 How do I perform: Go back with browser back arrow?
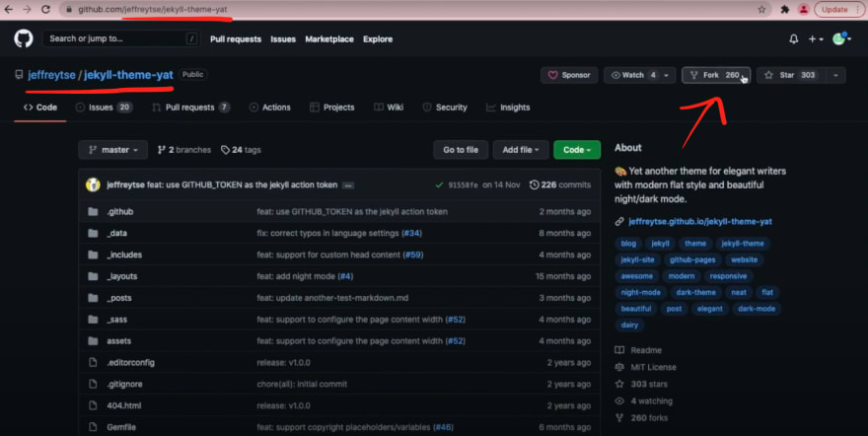click(9, 10)
